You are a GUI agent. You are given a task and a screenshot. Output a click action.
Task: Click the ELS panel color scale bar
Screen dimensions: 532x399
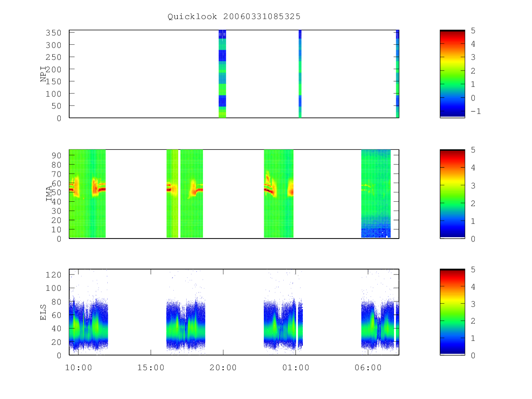click(x=452, y=312)
